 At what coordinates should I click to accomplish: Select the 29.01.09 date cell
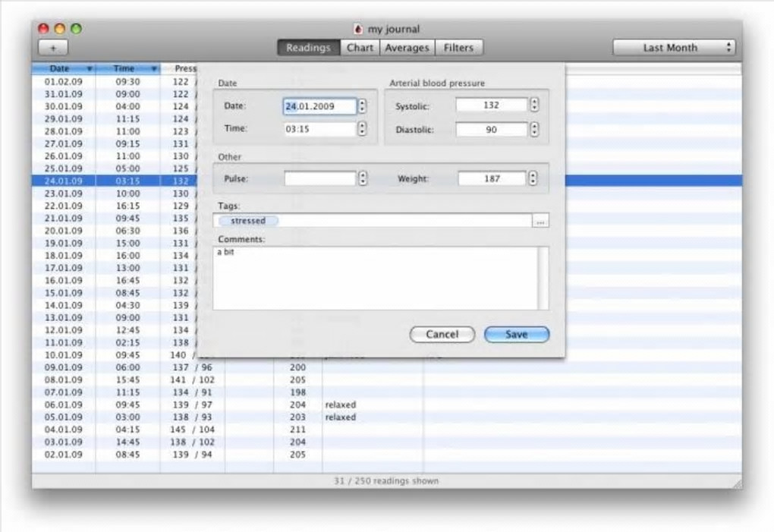tap(64, 119)
